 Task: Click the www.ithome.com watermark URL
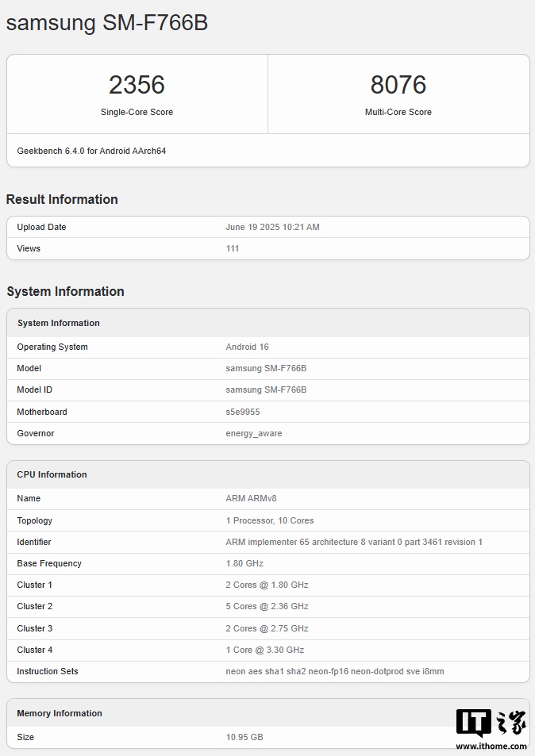coord(491,746)
